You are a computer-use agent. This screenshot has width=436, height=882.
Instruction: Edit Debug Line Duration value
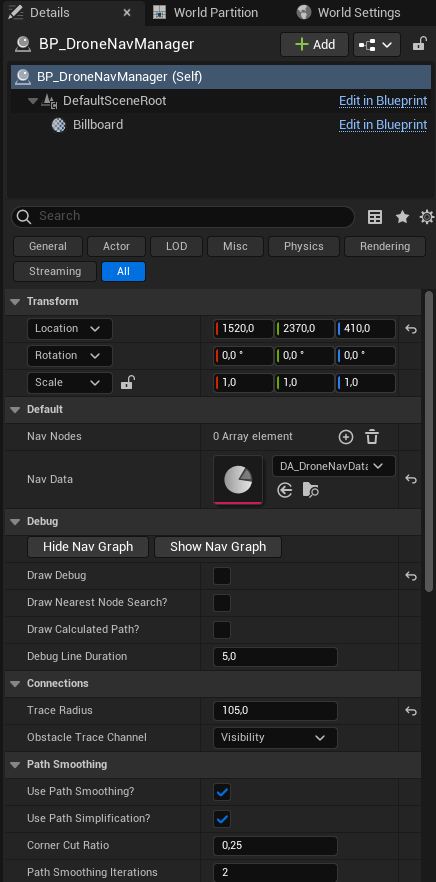pos(275,657)
